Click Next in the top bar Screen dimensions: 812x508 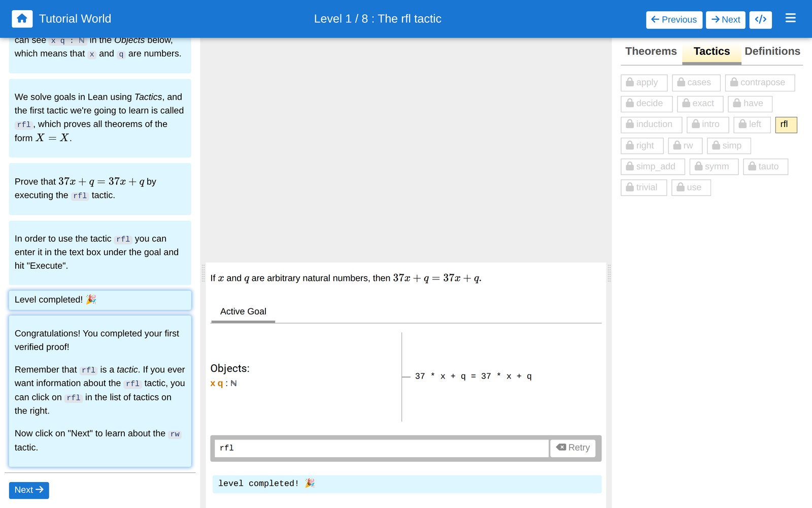click(725, 19)
